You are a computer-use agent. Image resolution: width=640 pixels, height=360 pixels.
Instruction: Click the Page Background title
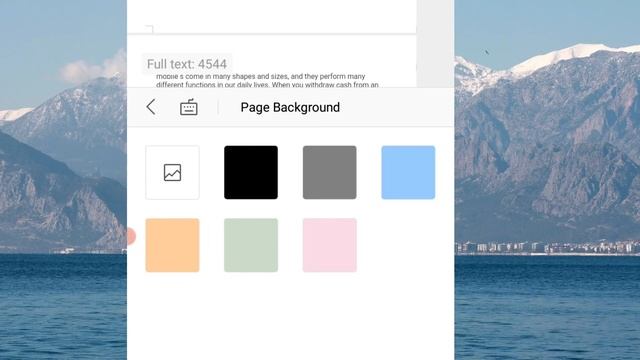point(290,107)
